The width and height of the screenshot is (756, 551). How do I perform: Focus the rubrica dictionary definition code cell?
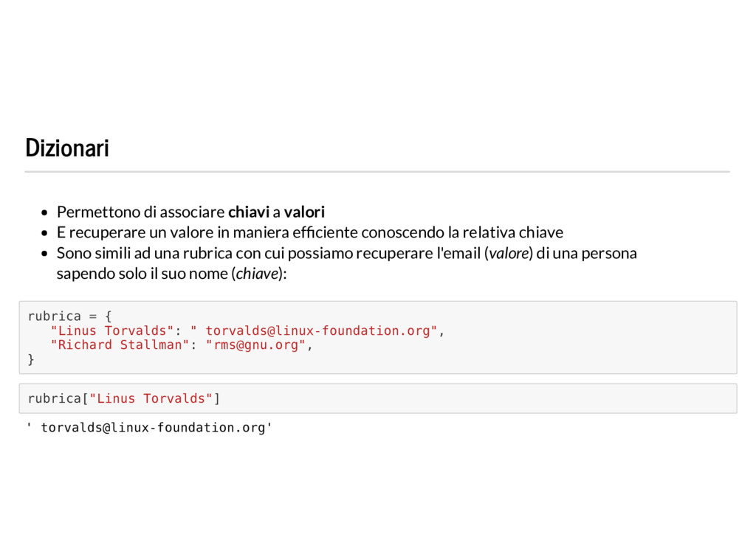(x=378, y=338)
